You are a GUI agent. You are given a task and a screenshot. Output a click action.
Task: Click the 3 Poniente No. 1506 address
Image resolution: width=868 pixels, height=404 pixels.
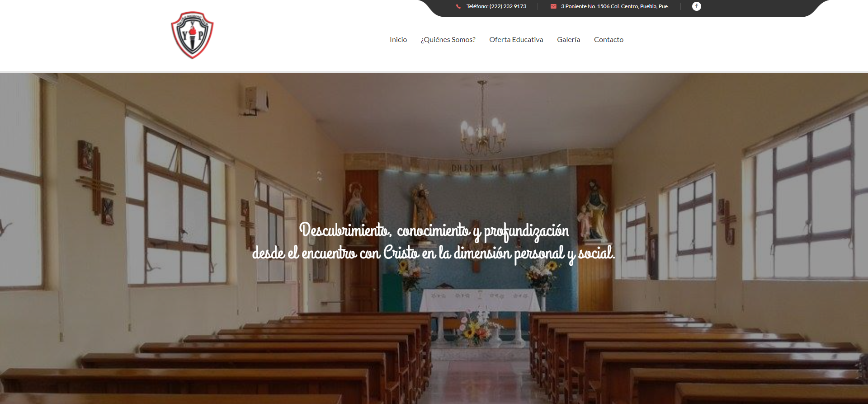coord(614,6)
